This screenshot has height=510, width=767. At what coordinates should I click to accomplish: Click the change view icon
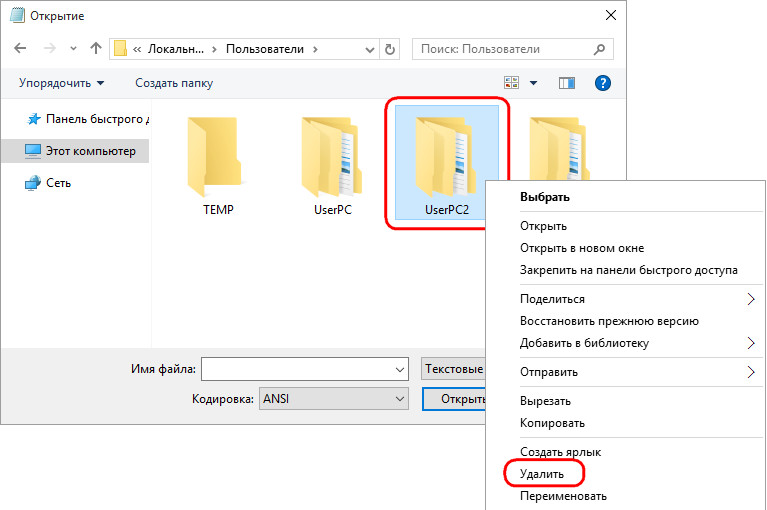[513, 83]
